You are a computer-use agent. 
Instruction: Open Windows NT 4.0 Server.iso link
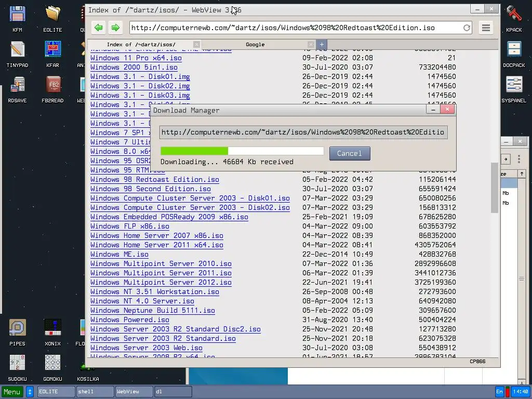(x=142, y=301)
